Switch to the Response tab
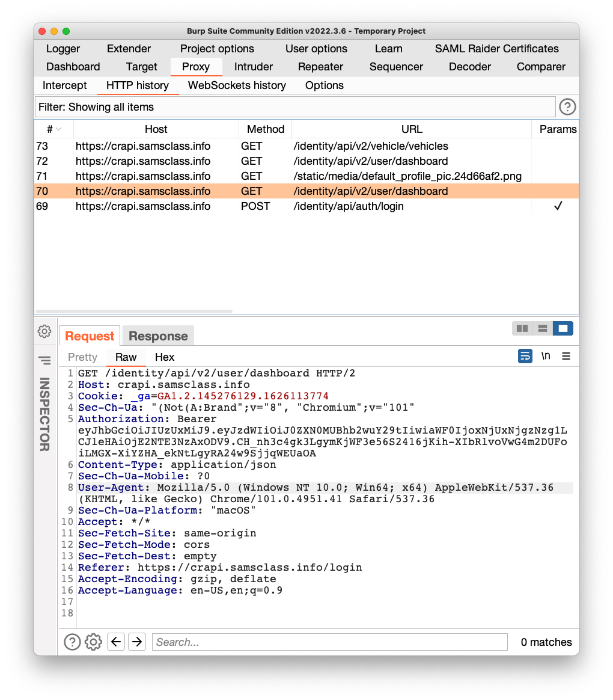The image size is (613, 700). pos(159,336)
